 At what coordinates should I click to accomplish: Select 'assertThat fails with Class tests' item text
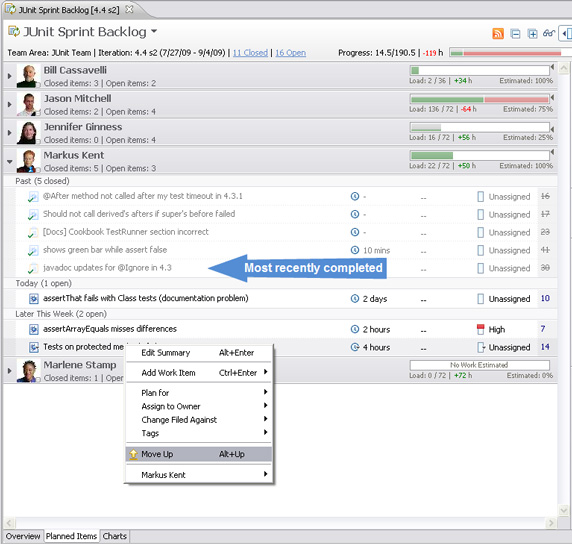pos(146,298)
